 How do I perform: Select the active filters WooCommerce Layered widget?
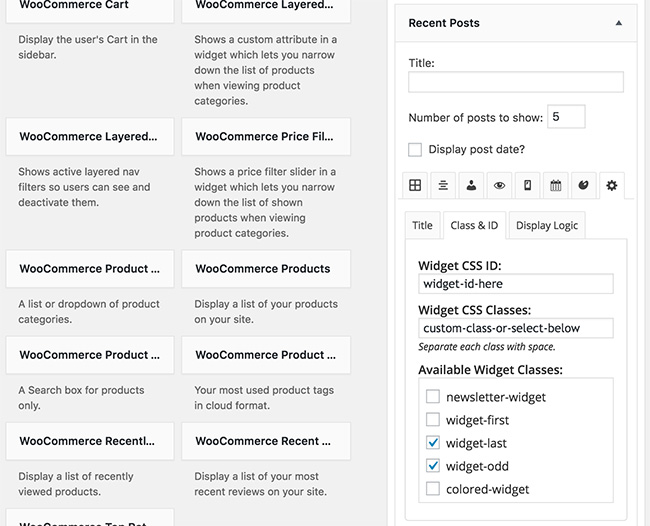90,137
